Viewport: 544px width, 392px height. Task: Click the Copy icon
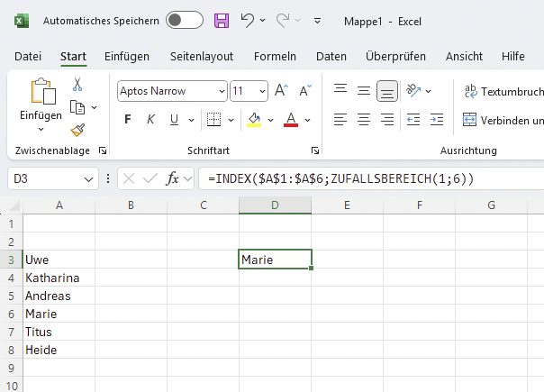point(77,107)
